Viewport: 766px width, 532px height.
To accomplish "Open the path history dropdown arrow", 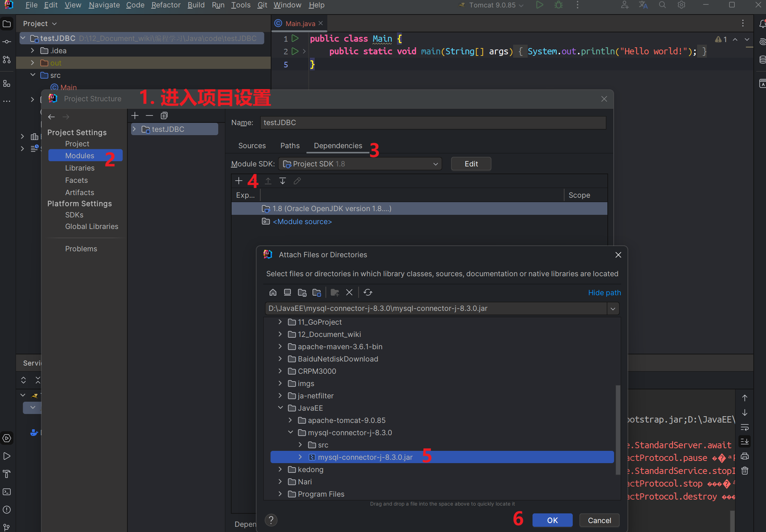I will click(613, 309).
